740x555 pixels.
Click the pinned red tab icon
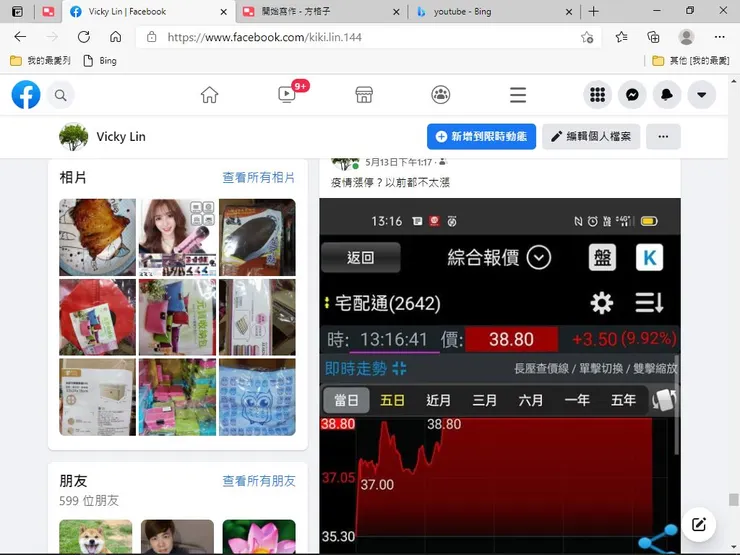[48, 12]
